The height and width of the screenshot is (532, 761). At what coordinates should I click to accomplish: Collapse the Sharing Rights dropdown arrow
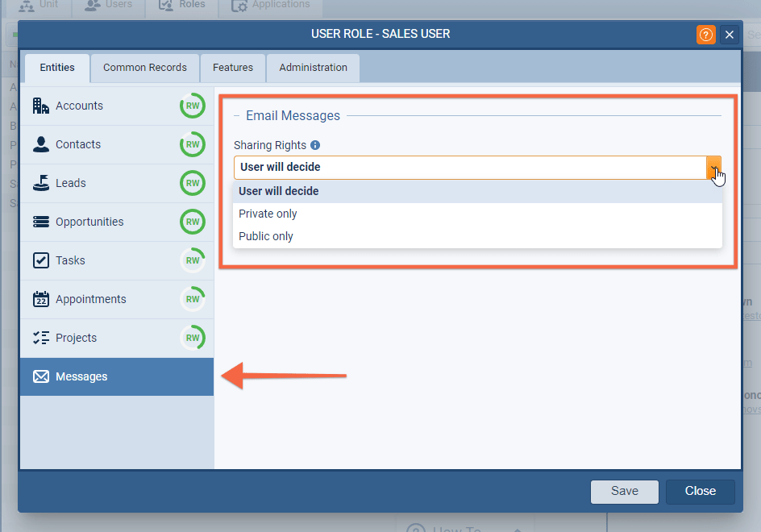[713, 168]
